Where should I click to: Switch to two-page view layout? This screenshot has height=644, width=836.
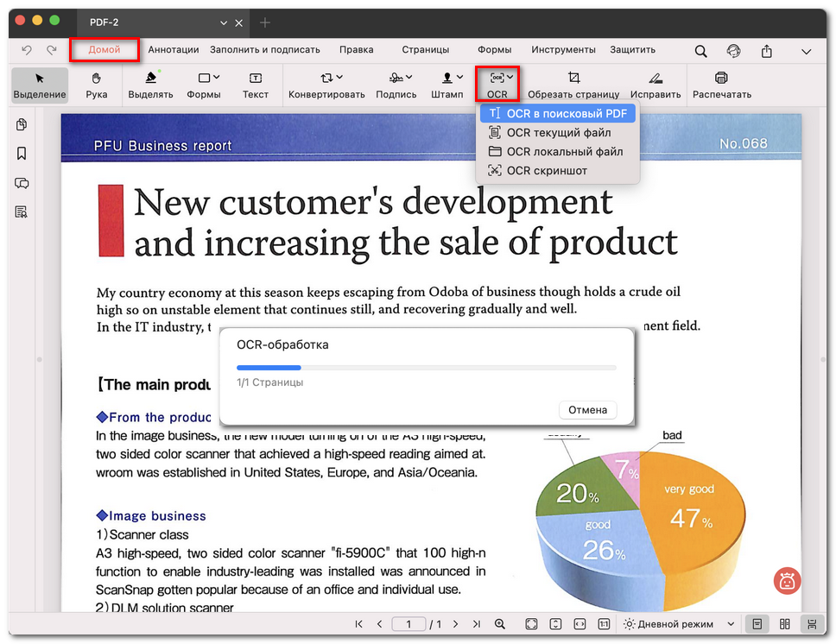tap(783, 623)
